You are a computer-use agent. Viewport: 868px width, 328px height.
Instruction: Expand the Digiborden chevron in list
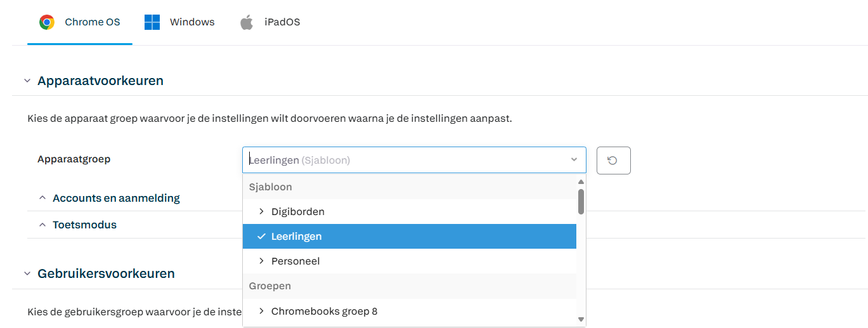tap(261, 211)
